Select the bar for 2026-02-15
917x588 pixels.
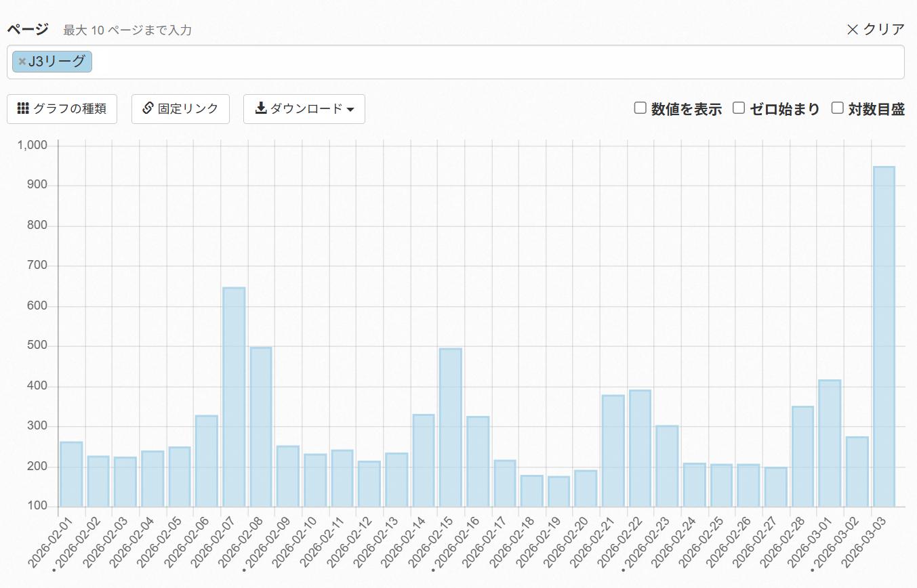[x=451, y=427]
